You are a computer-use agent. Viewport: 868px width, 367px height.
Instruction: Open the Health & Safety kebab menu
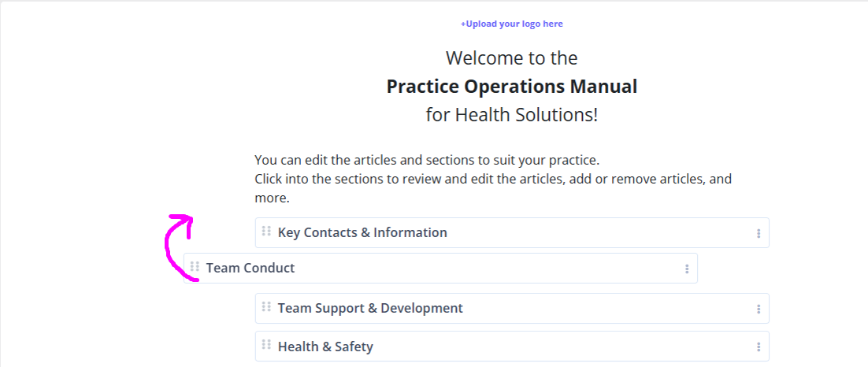tap(759, 347)
